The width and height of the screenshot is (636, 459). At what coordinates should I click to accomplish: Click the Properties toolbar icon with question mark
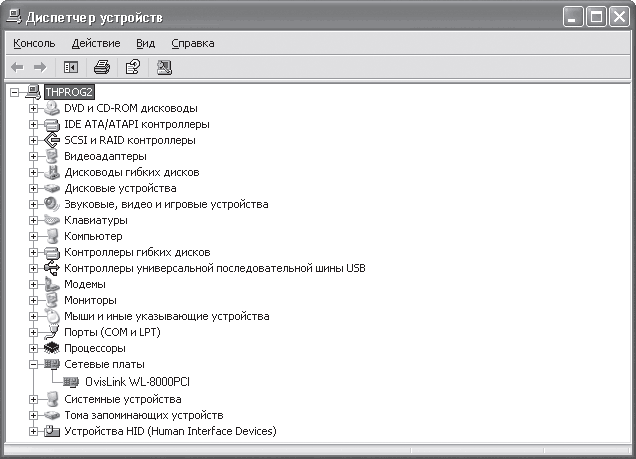tap(133, 67)
